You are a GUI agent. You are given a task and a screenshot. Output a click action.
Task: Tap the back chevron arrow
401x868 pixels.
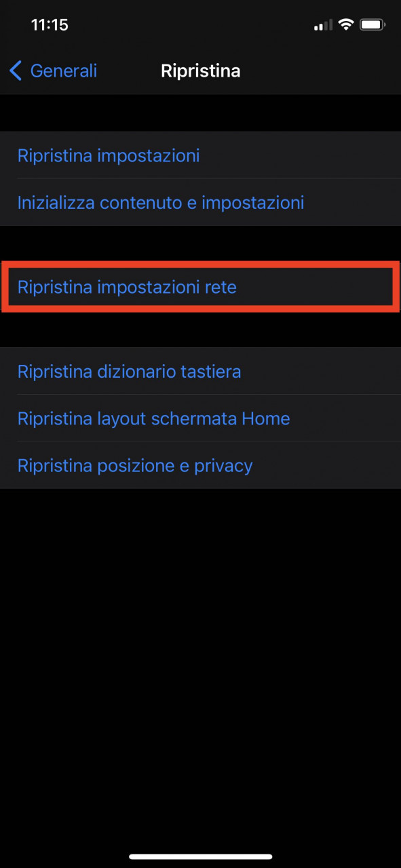click(16, 71)
